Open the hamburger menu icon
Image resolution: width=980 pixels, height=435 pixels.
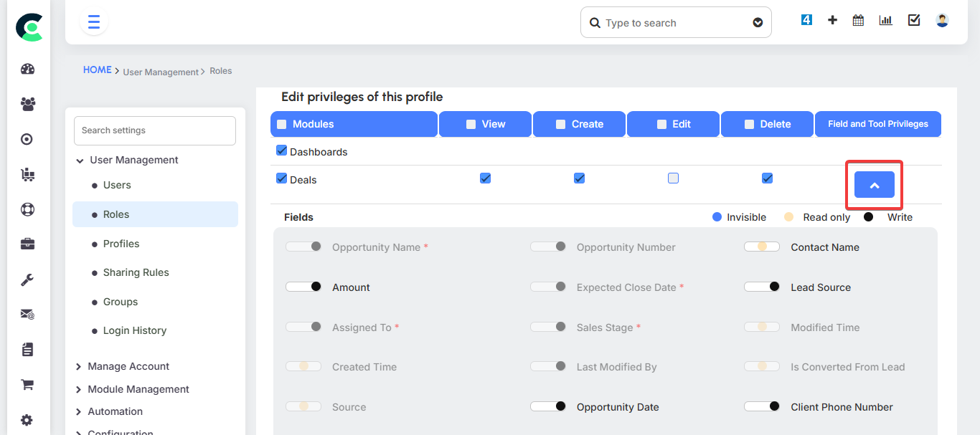tap(94, 22)
